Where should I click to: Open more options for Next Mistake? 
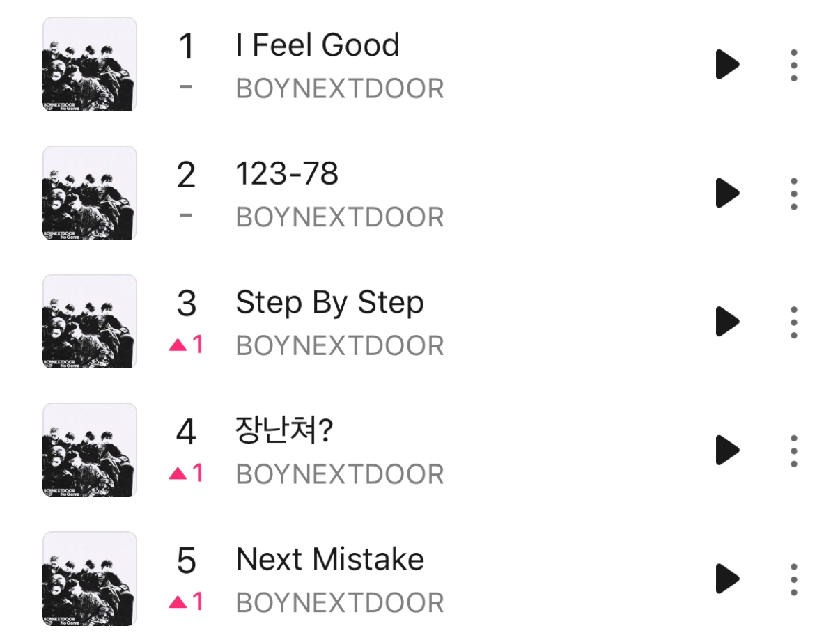coord(793,579)
